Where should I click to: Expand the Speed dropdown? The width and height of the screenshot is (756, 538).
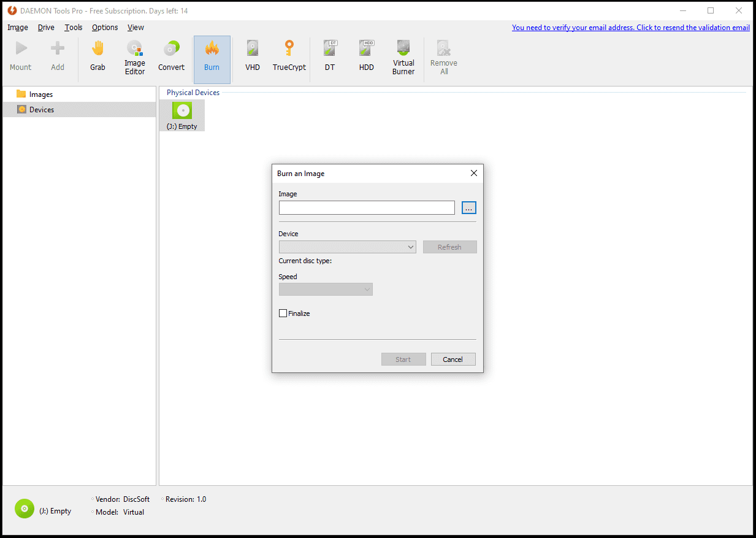(x=326, y=290)
